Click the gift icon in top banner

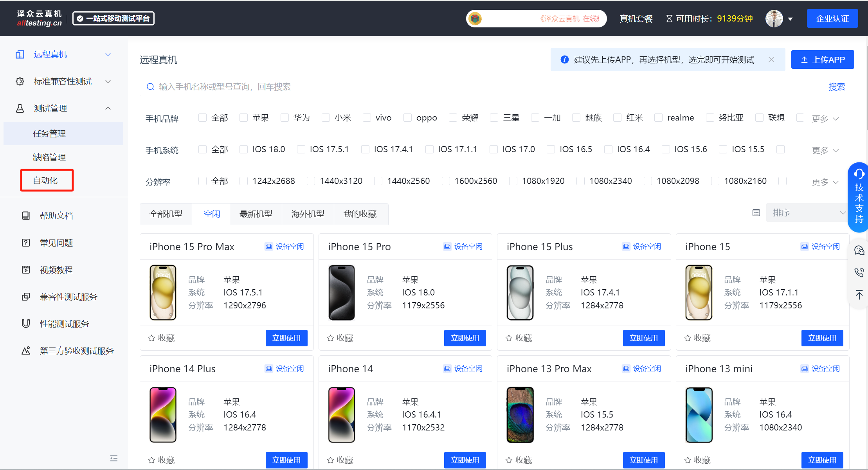point(475,18)
